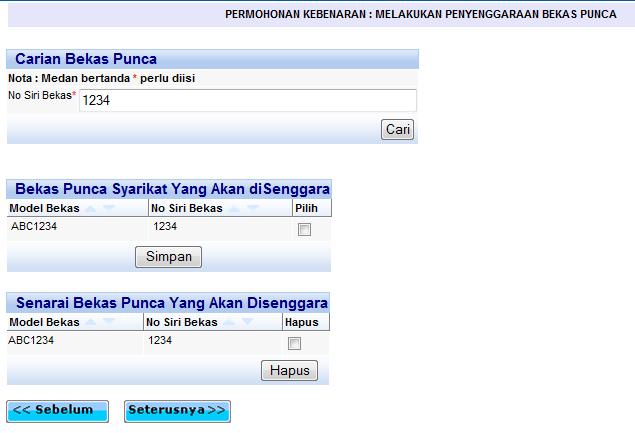Click the Cari search button

click(398, 130)
